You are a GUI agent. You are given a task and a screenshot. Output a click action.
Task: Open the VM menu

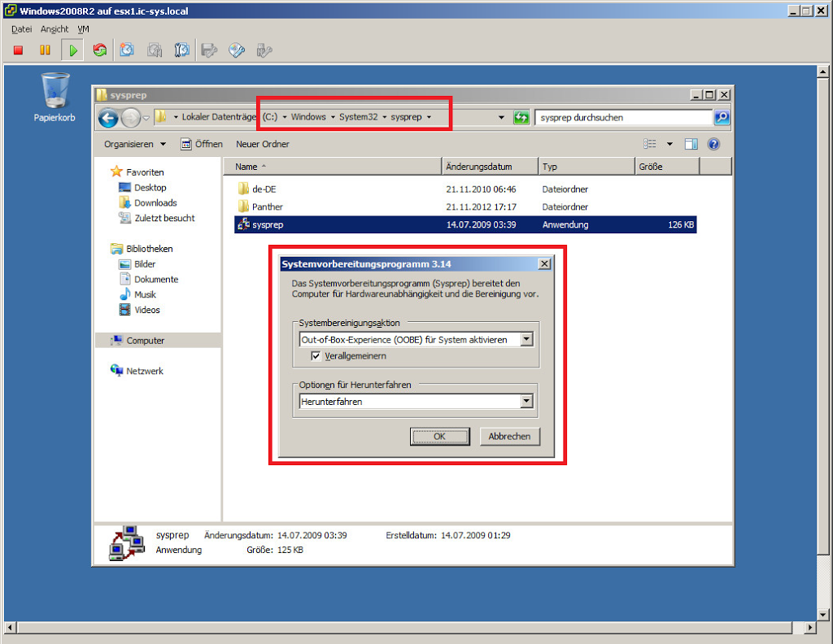pos(83,29)
